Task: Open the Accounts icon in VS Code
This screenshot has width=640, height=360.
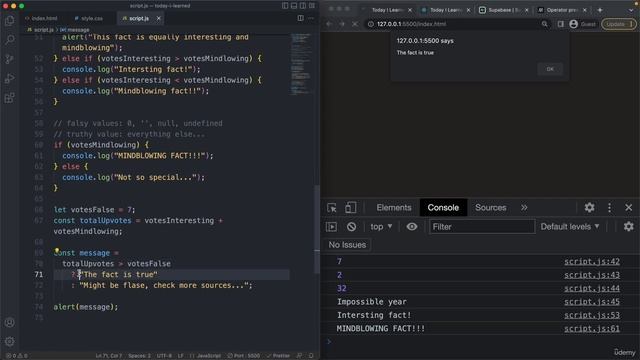Action: pos(10,322)
